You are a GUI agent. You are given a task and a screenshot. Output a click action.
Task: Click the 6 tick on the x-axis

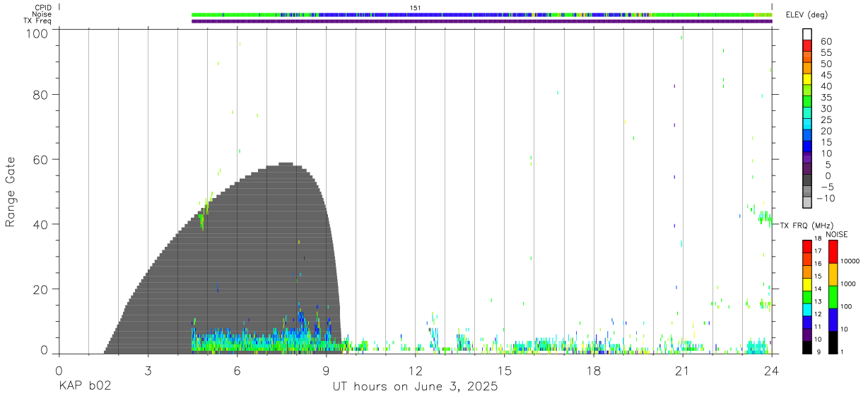point(237,371)
